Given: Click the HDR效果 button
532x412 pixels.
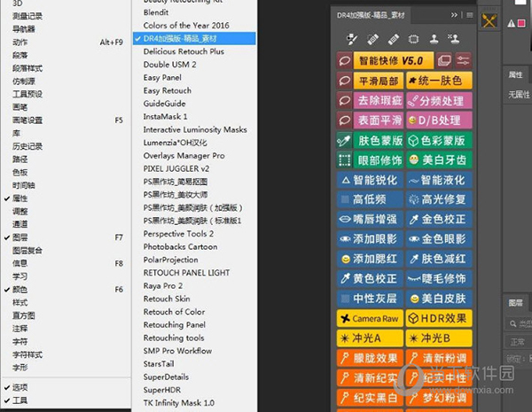Looking at the screenshot, I should 439,318.
